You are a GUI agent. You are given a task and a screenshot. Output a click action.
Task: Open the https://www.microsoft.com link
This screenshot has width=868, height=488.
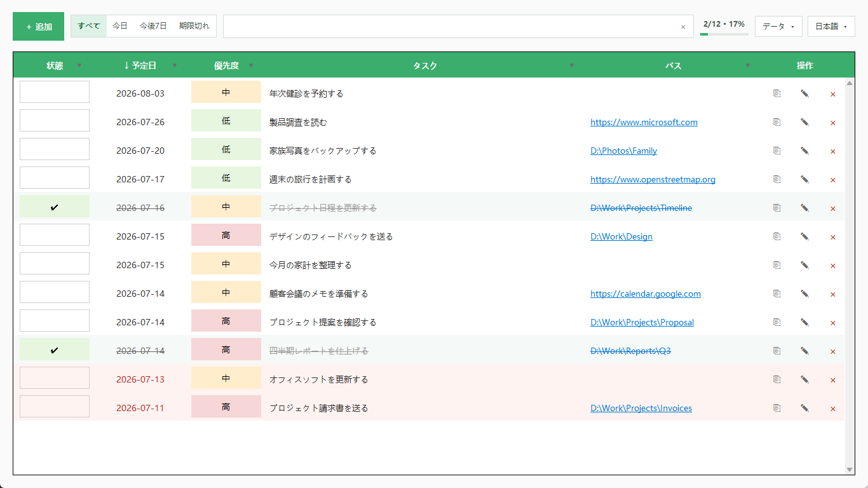click(644, 122)
